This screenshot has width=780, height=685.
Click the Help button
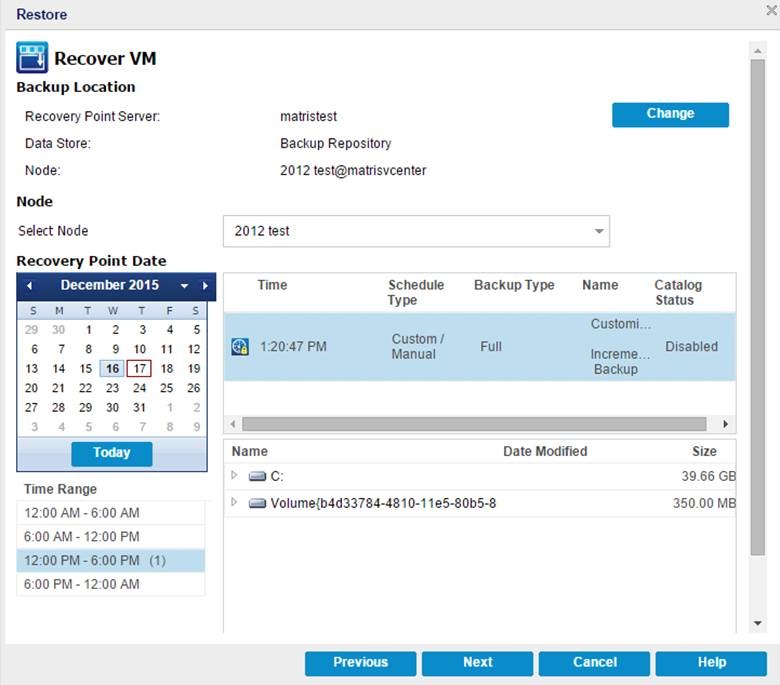coord(711,664)
